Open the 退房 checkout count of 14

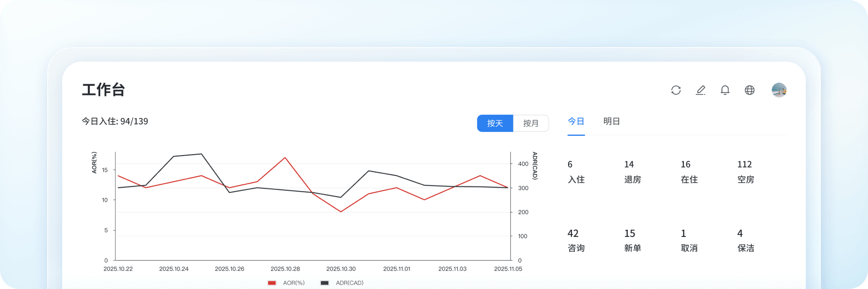[x=632, y=172]
